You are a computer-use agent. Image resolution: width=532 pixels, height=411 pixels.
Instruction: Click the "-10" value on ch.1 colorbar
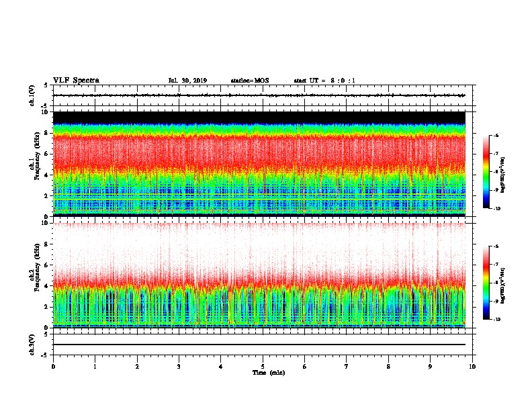click(x=496, y=209)
